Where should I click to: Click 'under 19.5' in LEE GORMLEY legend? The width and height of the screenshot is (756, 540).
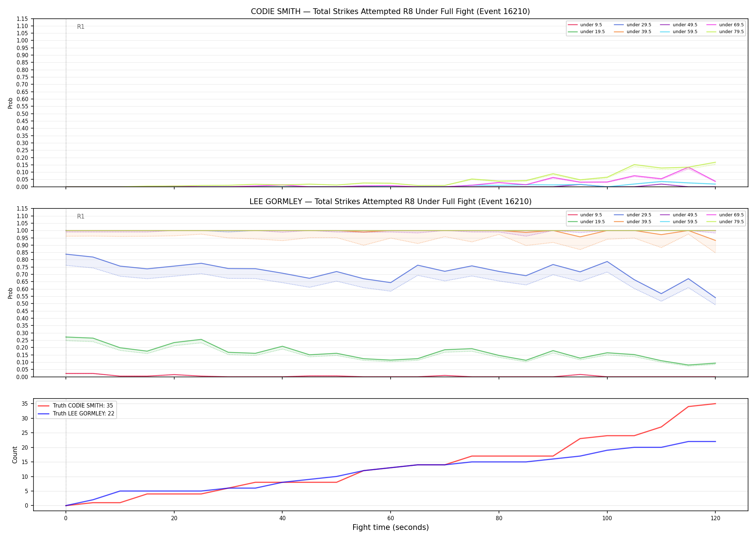(x=593, y=222)
